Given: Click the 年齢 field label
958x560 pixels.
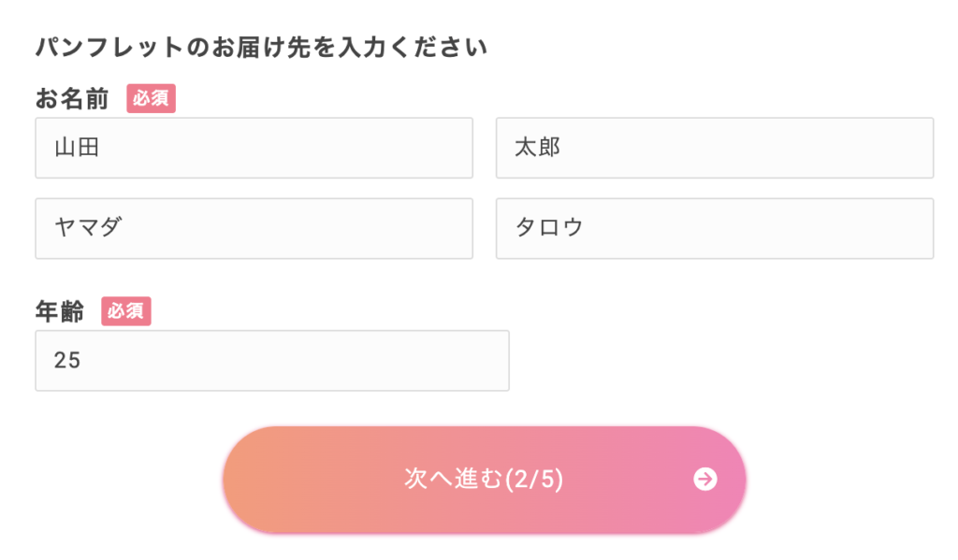Looking at the screenshot, I should coord(60,311).
